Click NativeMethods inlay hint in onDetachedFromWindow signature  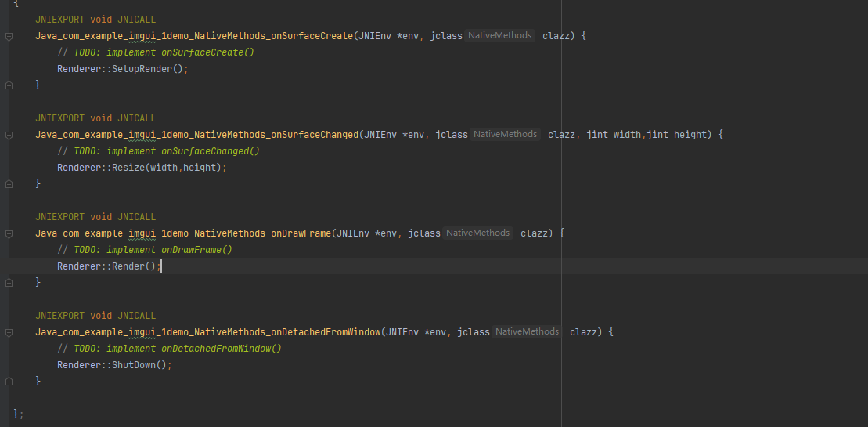point(527,332)
